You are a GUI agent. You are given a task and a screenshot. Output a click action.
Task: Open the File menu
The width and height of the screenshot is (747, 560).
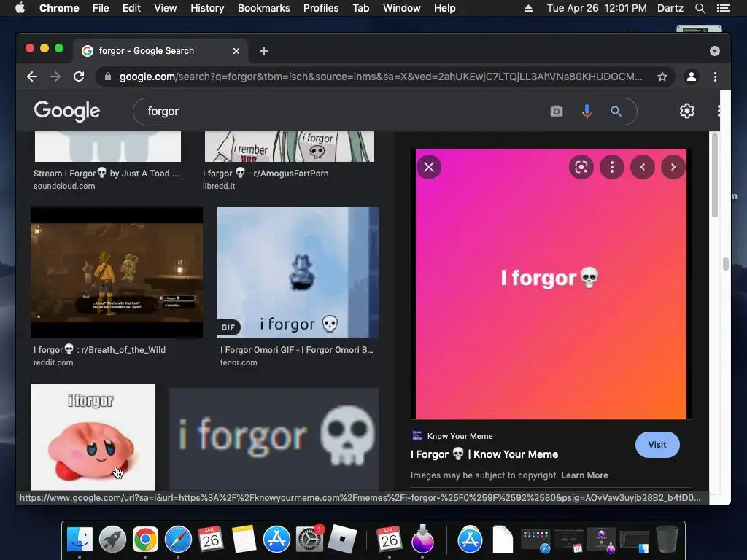point(101,8)
